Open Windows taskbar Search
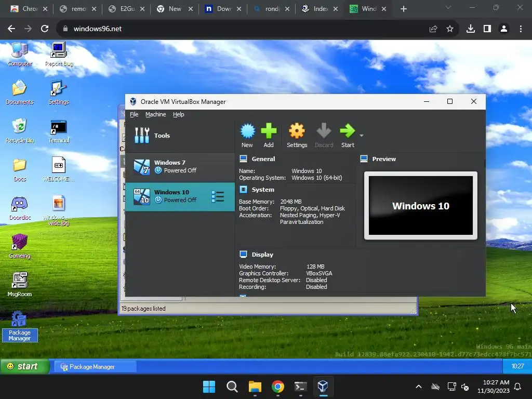Image resolution: width=532 pixels, height=399 pixels. tap(232, 387)
